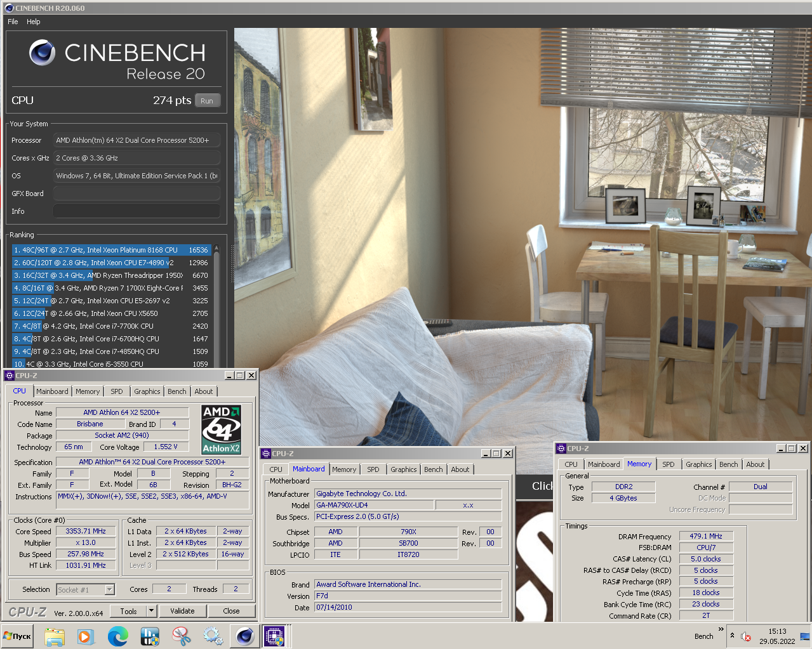Open the gears settings taskbar icon
The height and width of the screenshot is (649, 812).
point(213,636)
